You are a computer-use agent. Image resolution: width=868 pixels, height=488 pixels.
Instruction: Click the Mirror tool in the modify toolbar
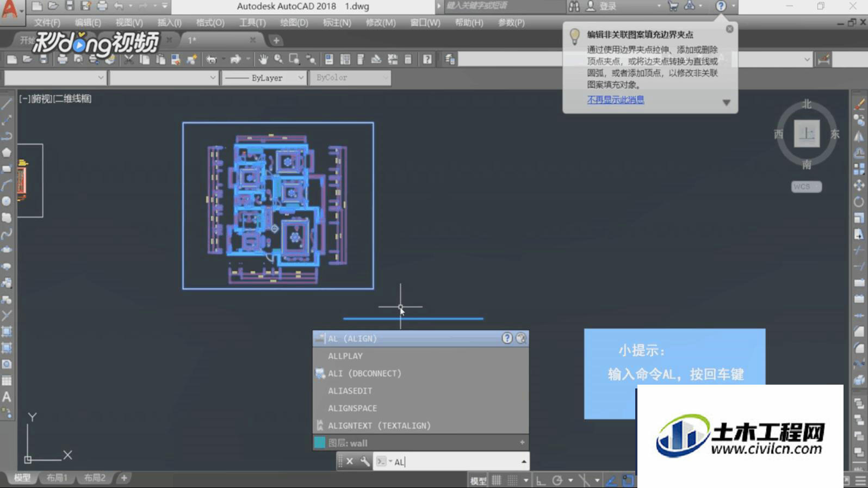tap(859, 137)
